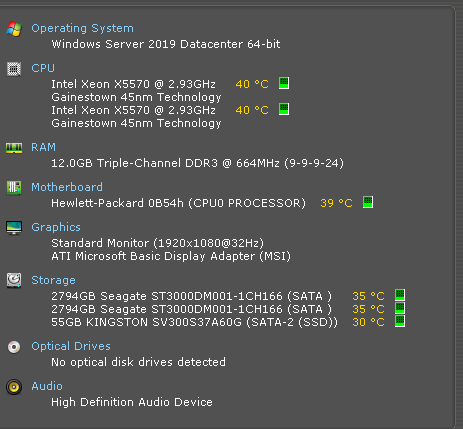463x429 pixels.
Task: Open the Optical Drives section link
Action: [71, 346]
